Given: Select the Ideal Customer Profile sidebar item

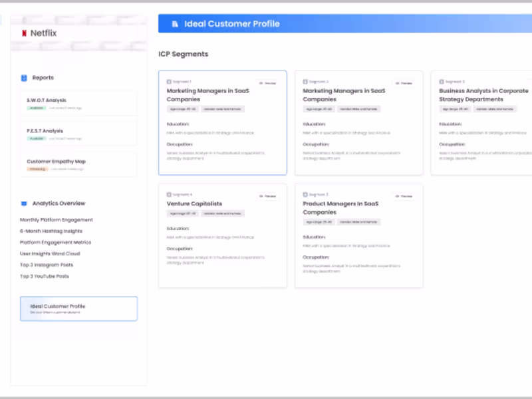Looking at the screenshot, I should (78, 309).
